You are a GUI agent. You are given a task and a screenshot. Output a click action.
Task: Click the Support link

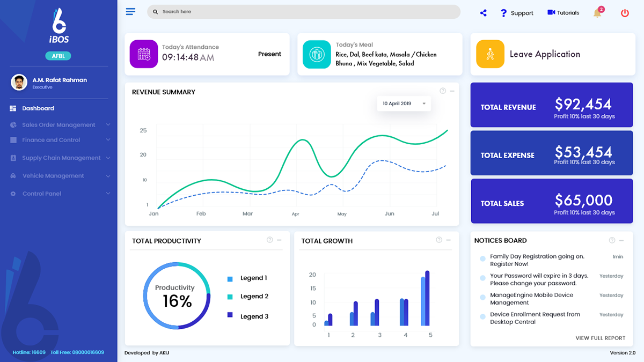pyautogui.click(x=517, y=13)
